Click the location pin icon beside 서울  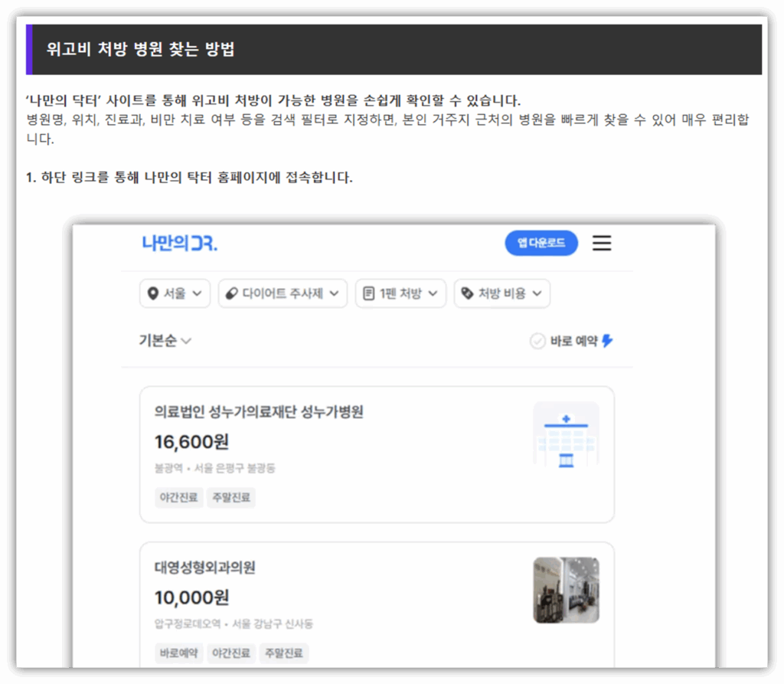click(153, 293)
